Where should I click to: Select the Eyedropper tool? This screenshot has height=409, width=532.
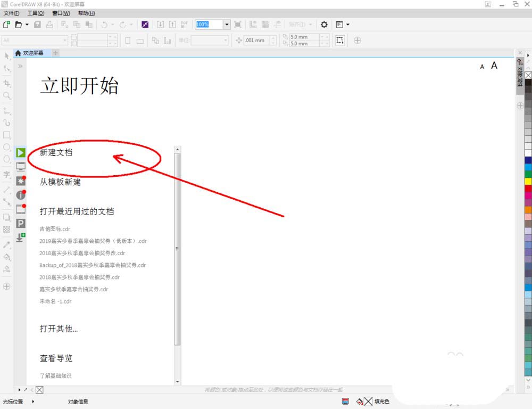point(7,244)
